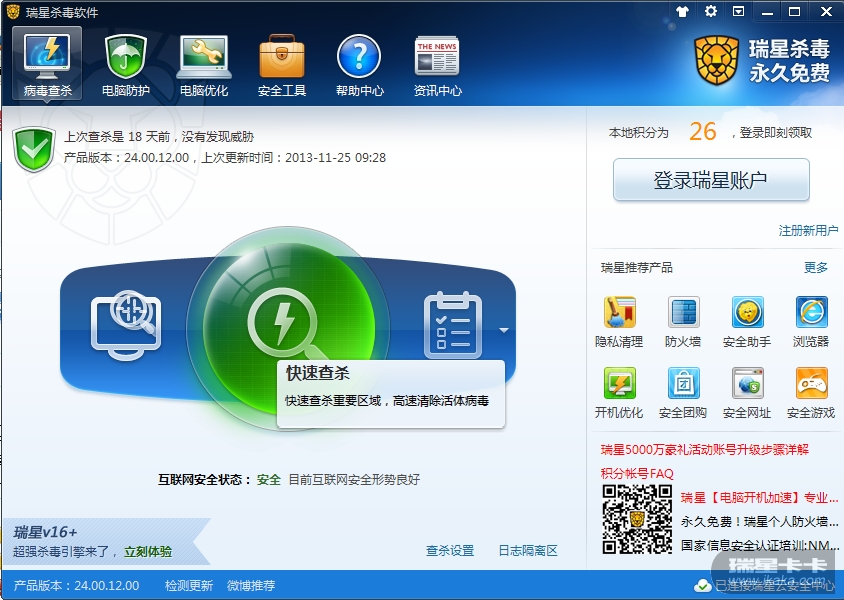Open 瑞星【电脑开机加速】 news link
The height and width of the screenshot is (600, 844).
tap(759, 498)
